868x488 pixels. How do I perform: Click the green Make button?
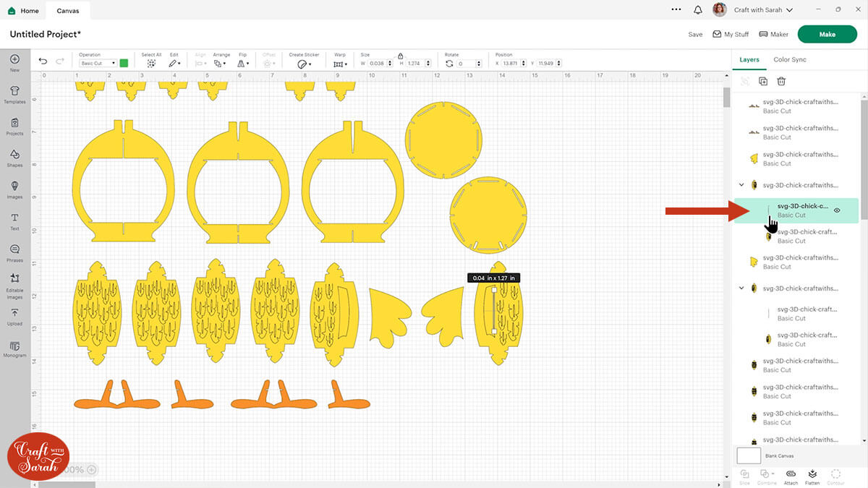coord(827,34)
